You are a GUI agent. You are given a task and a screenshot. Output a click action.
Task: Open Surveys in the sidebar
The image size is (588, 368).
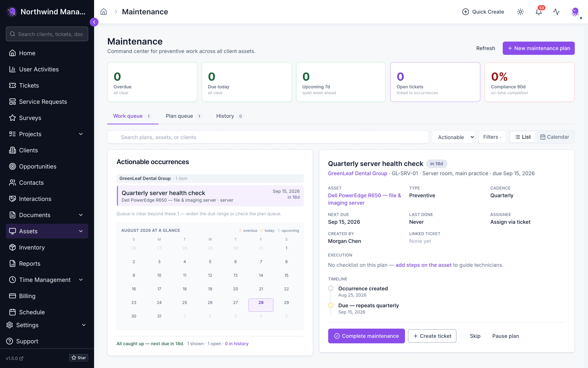(47, 118)
